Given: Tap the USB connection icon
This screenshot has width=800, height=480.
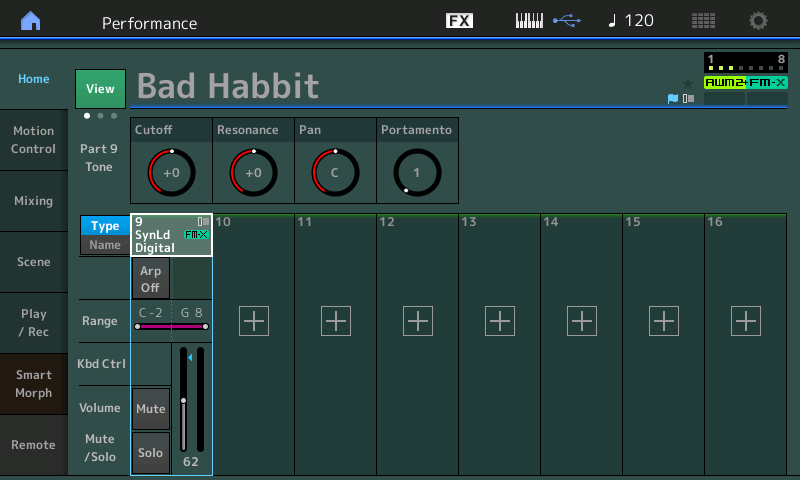Looking at the screenshot, I should point(566,21).
